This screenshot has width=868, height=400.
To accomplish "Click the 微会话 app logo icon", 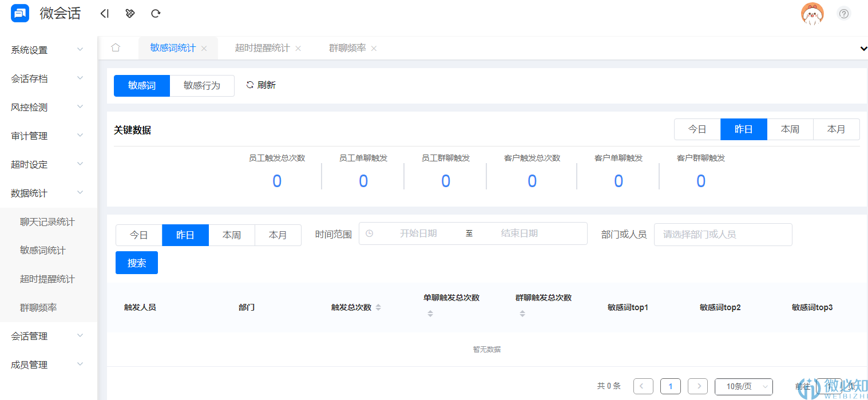I will click(x=19, y=13).
